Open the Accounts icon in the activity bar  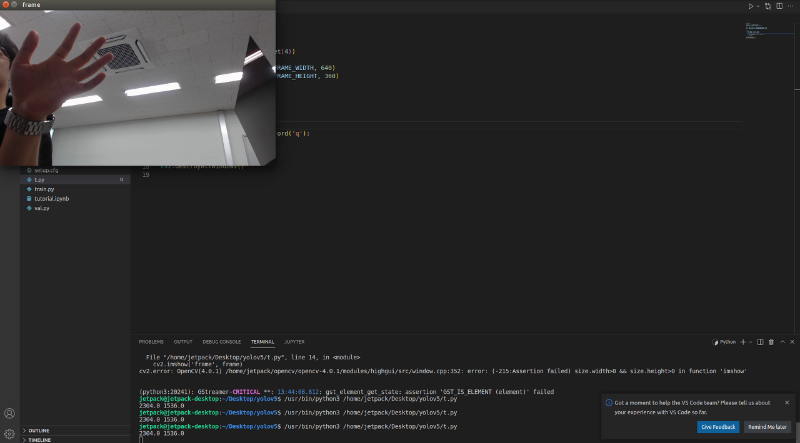(9, 413)
